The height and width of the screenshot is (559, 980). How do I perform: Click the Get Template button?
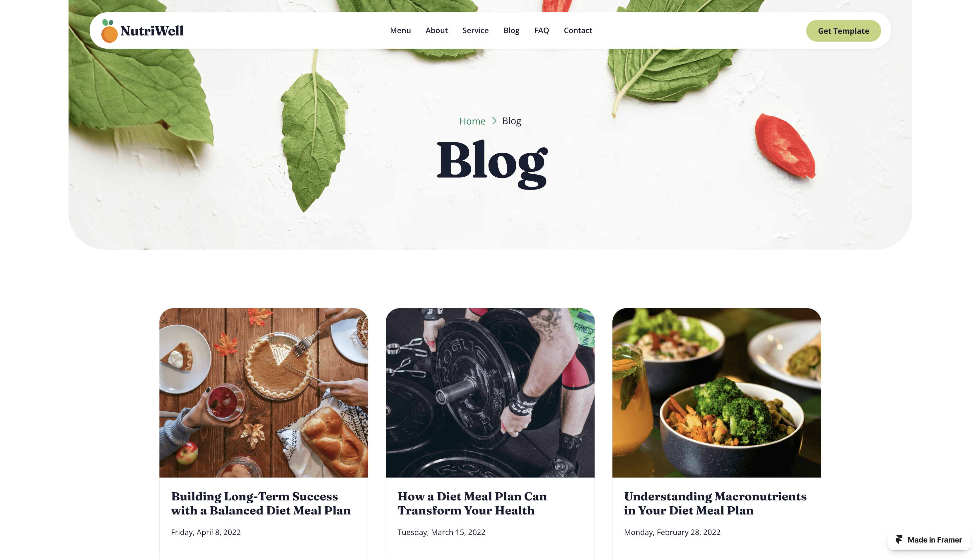pos(843,31)
